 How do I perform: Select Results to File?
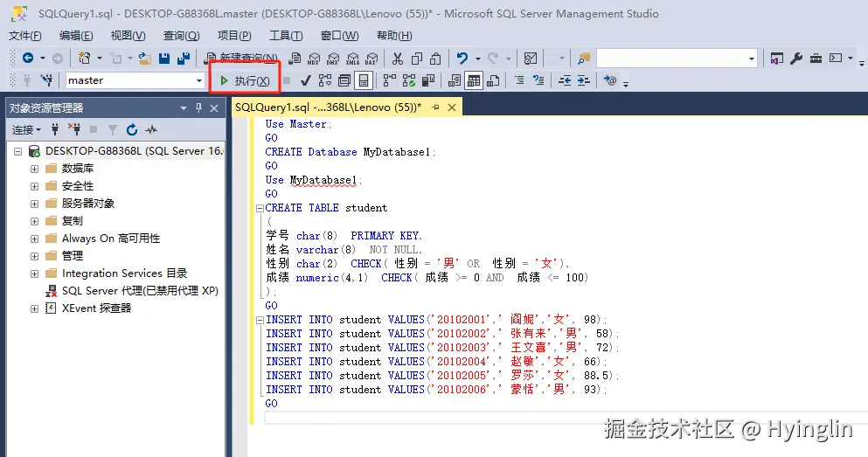493,80
